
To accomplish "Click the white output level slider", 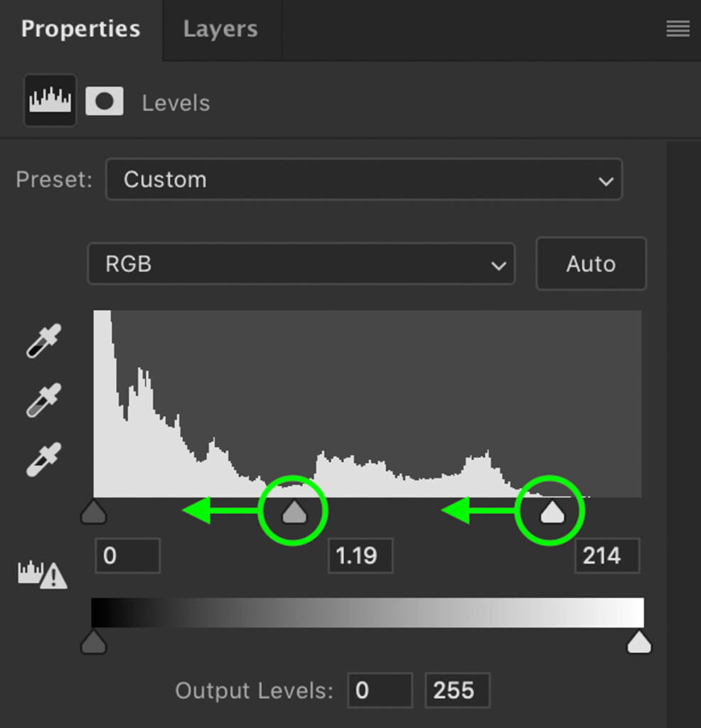I will [639, 642].
